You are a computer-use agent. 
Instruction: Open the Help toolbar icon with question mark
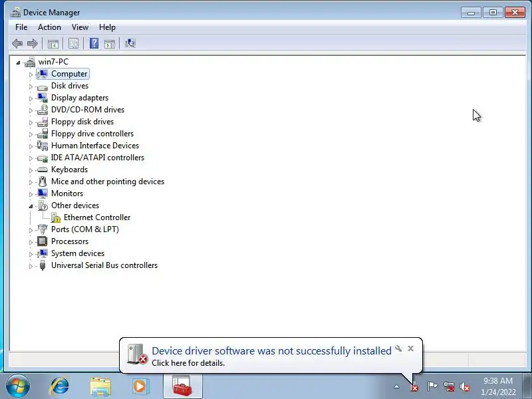94,43
